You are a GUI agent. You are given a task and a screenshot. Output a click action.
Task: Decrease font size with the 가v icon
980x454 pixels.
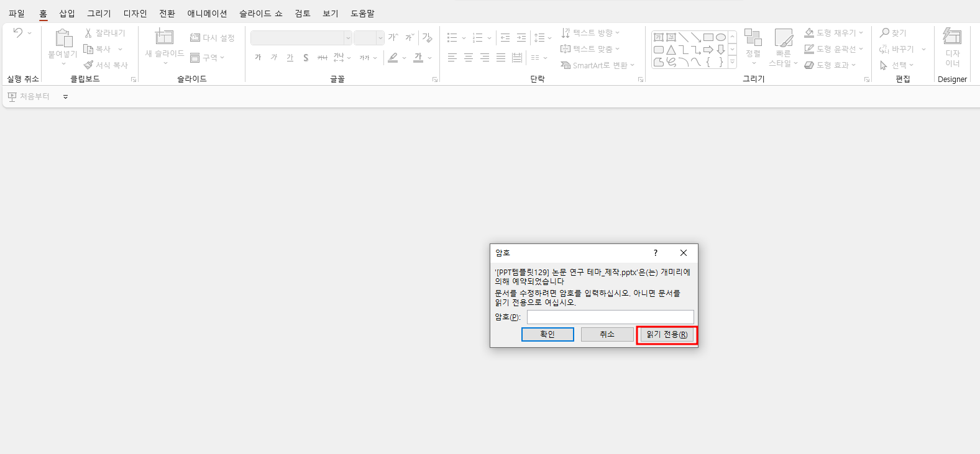pyautogui.click(x=410, y=38)
